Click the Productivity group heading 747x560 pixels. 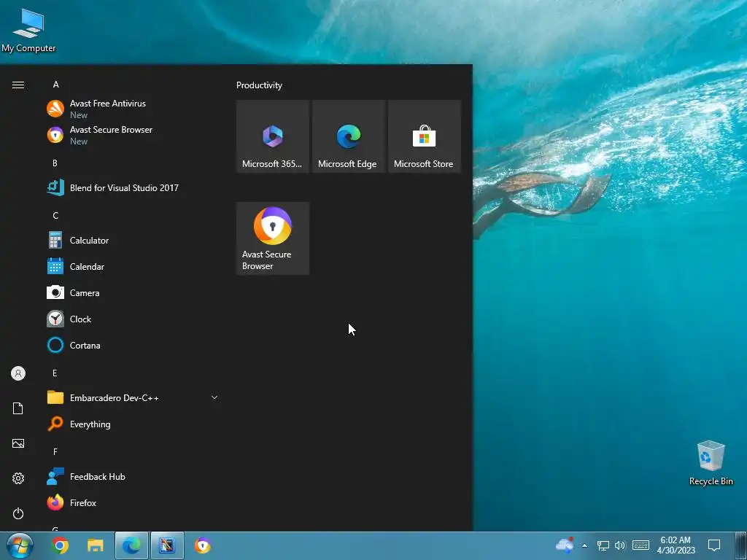click(x=259, y=85)
